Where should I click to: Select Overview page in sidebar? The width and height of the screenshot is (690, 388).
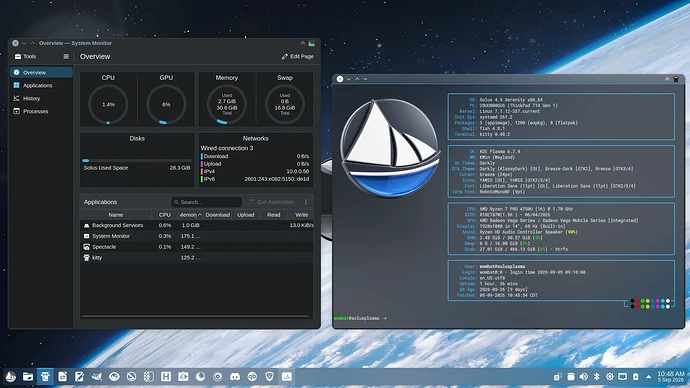pyautogui.click(x=41, y=72)
